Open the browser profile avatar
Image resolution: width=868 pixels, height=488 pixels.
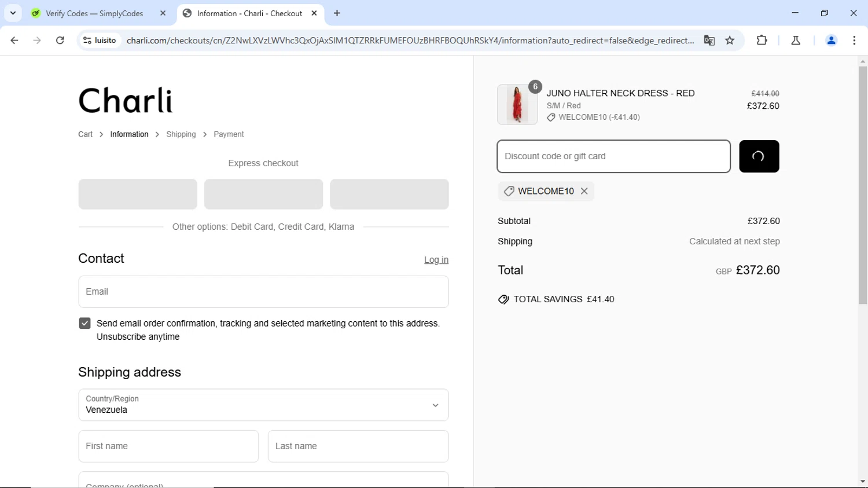click(x=831, y=41)
